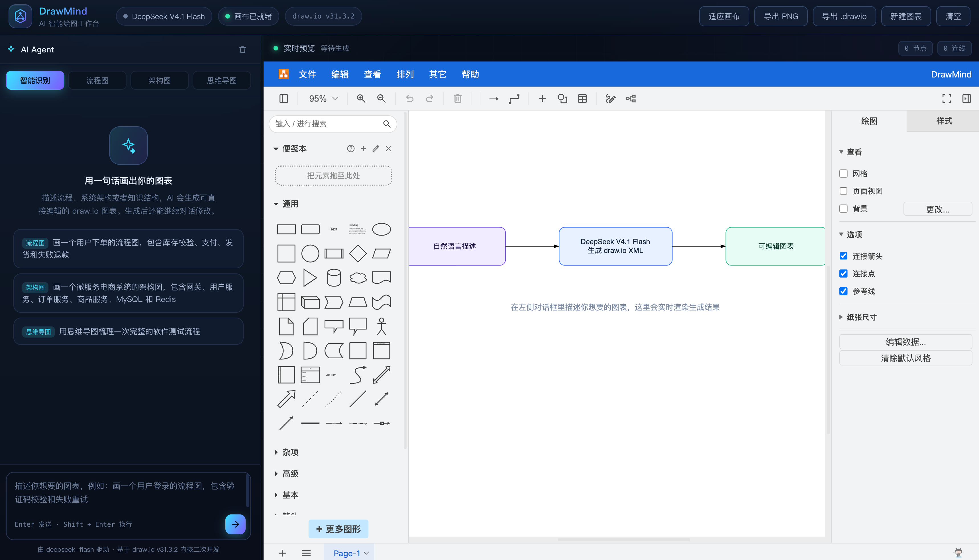Expand the 杂项 shapes section
The height and width of the screenshot is (560, 979).
(x=276, y=452)
